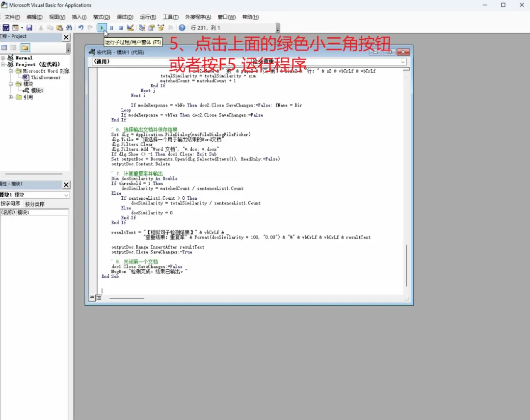
Task: Close the 宏代码 code window
Action: pos(403,52)
